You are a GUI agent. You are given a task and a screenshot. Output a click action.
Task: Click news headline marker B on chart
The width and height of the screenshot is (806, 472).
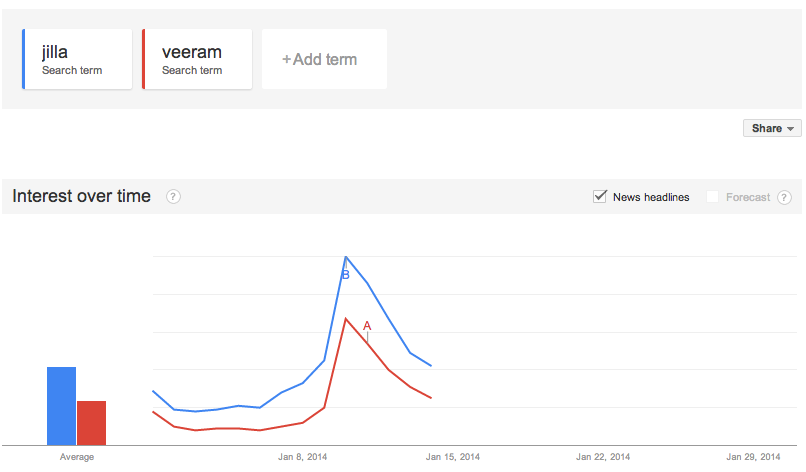point(346,274)
